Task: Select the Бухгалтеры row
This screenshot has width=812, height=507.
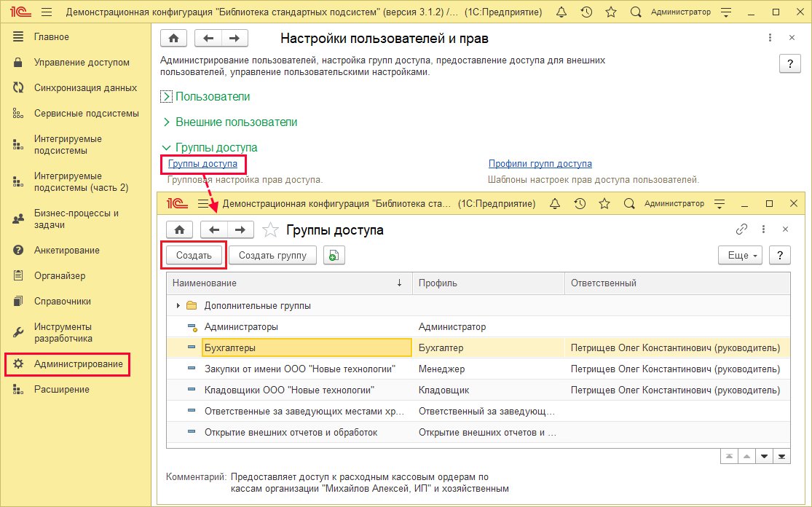Action: tap(478, 348)
